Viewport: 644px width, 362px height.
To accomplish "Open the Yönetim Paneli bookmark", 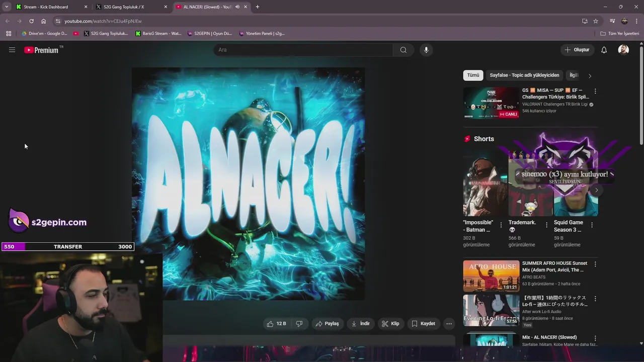I will pos(262,34).
